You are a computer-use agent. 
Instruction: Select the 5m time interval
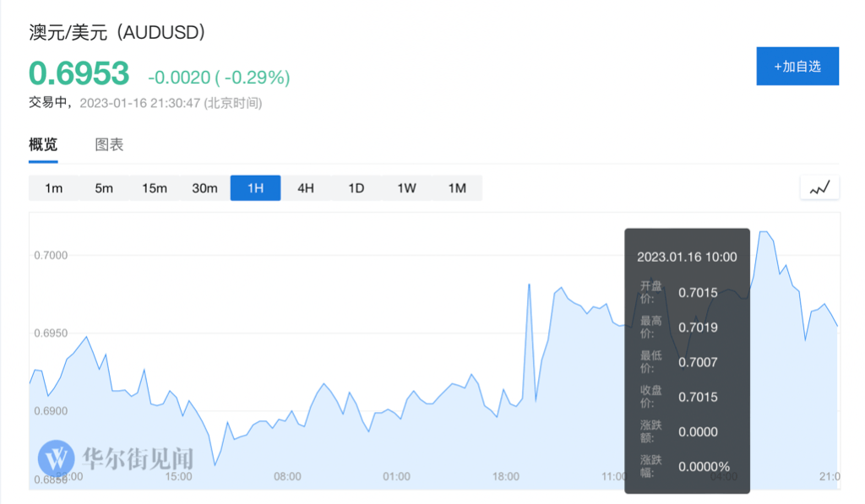click(104, 188)
